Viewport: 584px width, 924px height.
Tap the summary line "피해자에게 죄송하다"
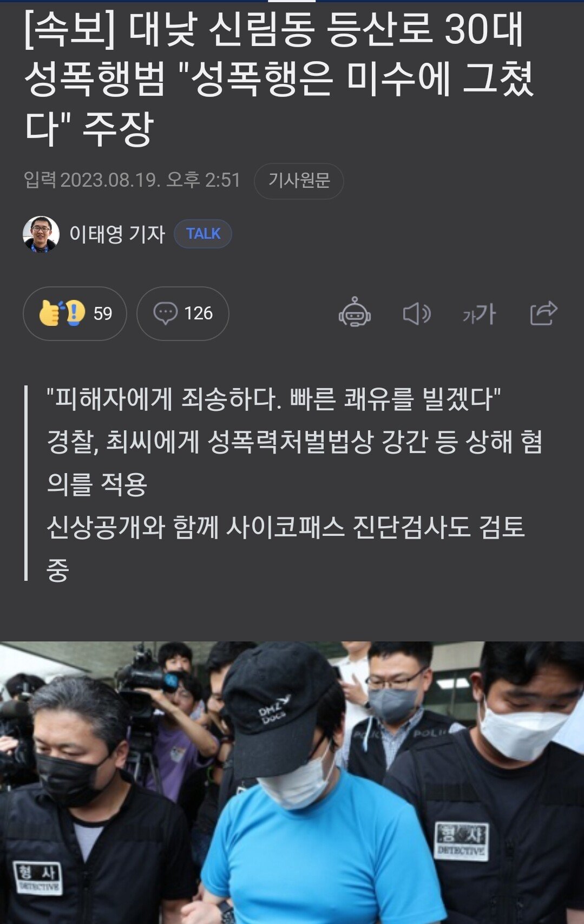[274, 399]
